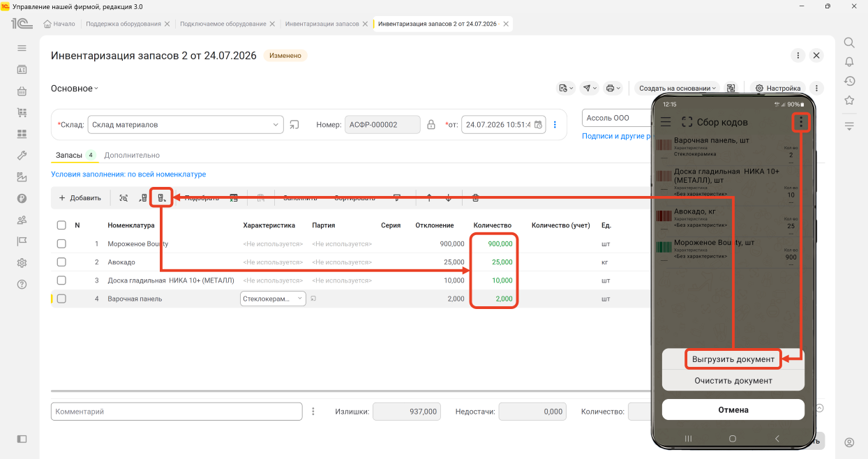
Task: Check the Мороженое Bounty row checkbox
Action: pos(61,244)
